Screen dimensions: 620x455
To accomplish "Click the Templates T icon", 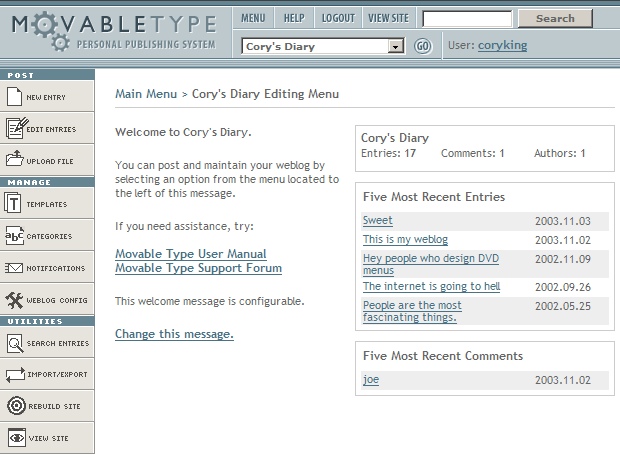I will pos(13,203).
